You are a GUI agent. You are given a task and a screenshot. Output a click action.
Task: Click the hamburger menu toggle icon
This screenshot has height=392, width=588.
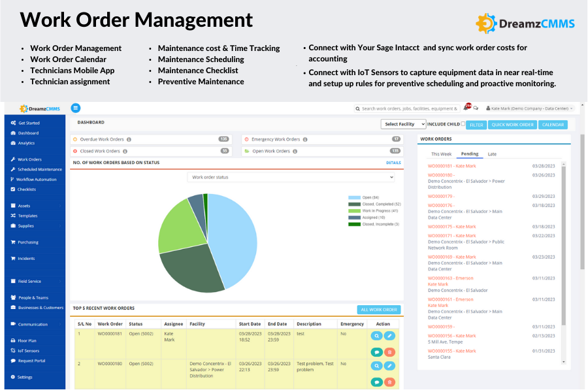coord(76,108)
